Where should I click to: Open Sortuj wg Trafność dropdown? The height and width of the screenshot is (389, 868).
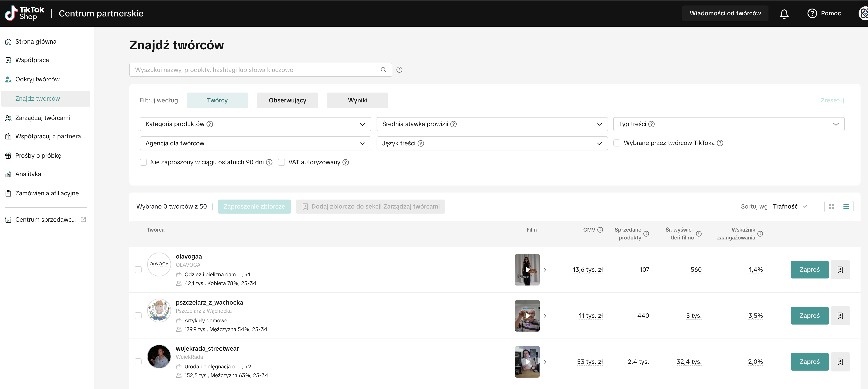click(790, 207)
